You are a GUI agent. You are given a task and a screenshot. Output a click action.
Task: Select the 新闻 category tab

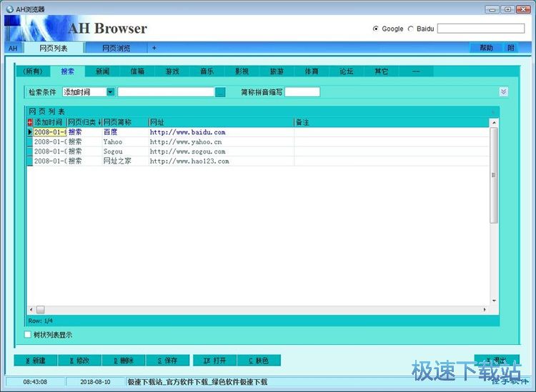click(x=102, y=71)
